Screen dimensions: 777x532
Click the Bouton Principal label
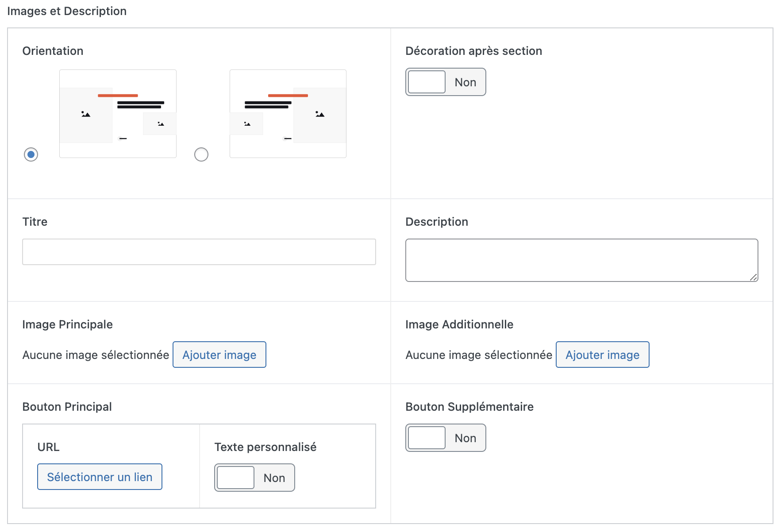[x=67, y=407]
